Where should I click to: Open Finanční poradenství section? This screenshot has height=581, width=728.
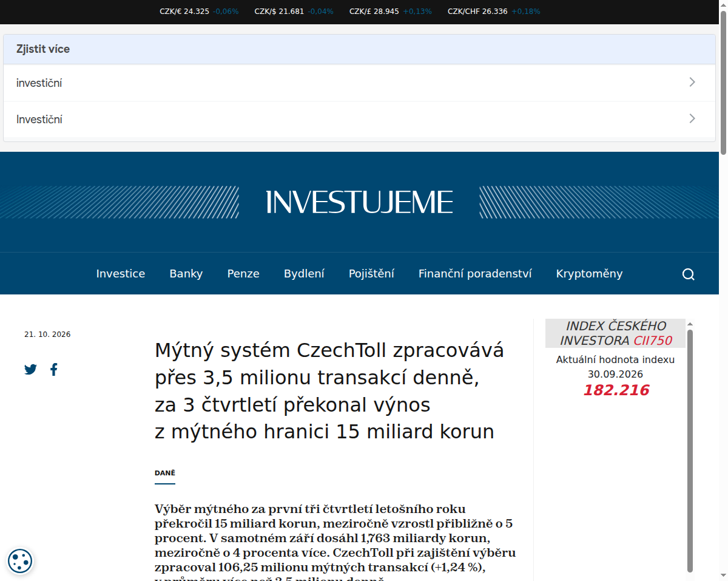coord(475,274)
